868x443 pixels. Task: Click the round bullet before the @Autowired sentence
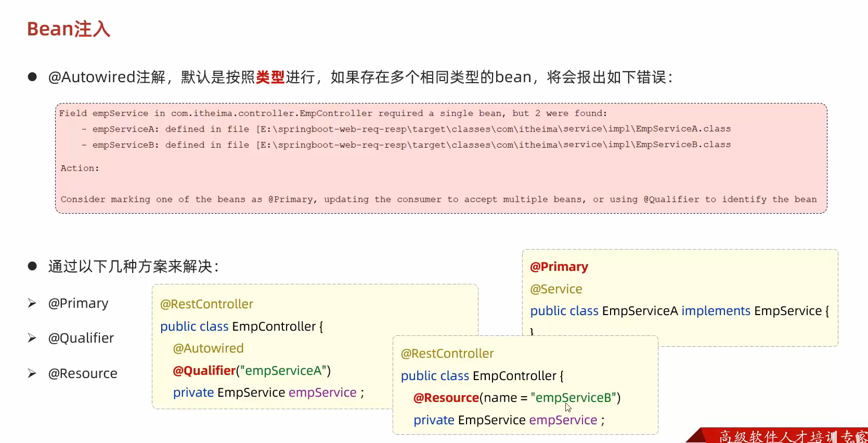32,77
